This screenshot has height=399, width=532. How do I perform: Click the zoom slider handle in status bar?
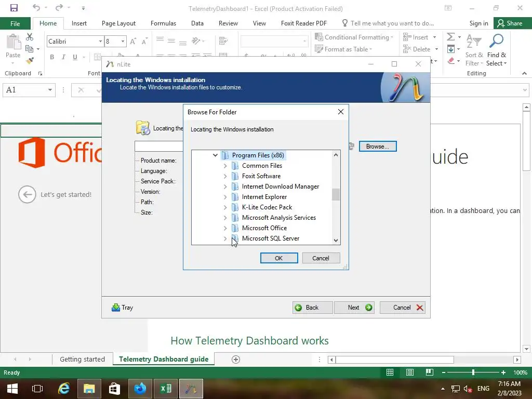click(473, 373)
